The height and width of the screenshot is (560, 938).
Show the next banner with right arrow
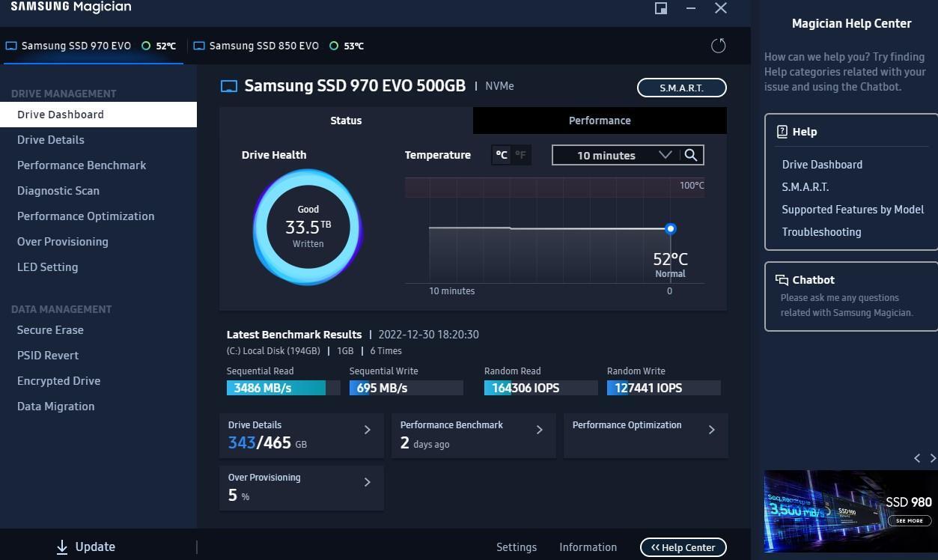pos(933,458)
